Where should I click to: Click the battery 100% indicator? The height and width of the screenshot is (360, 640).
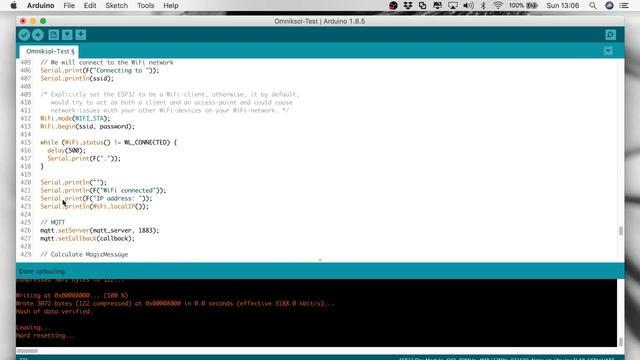click(523, 5)
